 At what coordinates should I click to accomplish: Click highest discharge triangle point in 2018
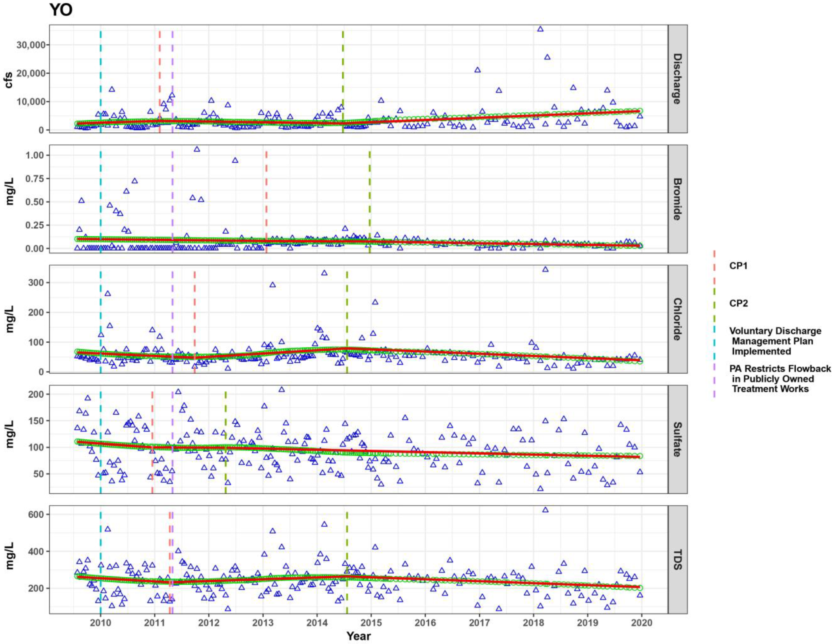click(540, 29)
